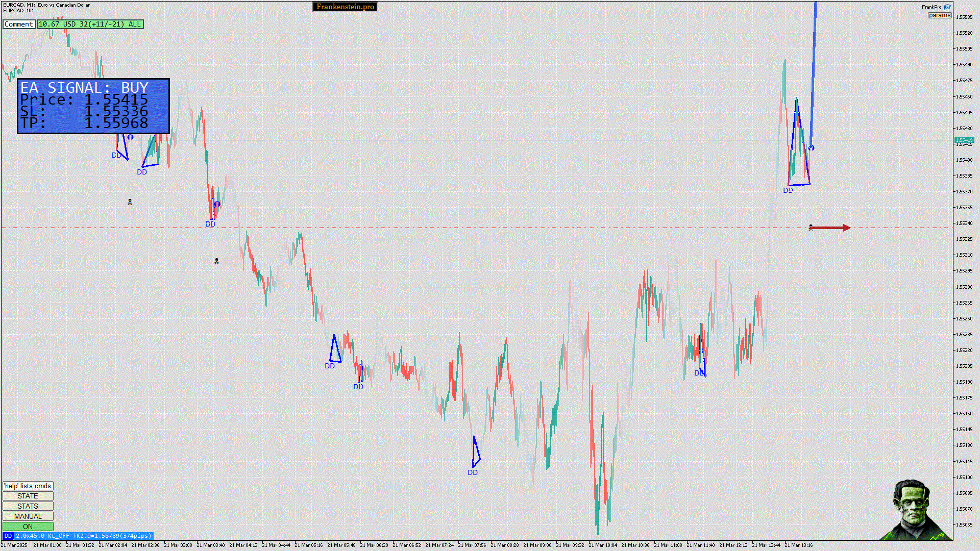Click the Comment label box
This screenshot has height=551, width=980.
19,24
